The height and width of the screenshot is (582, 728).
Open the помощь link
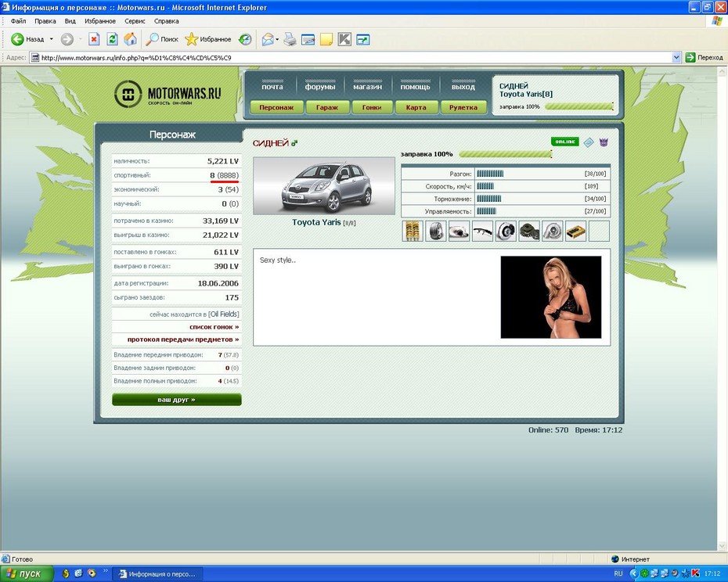416,87
